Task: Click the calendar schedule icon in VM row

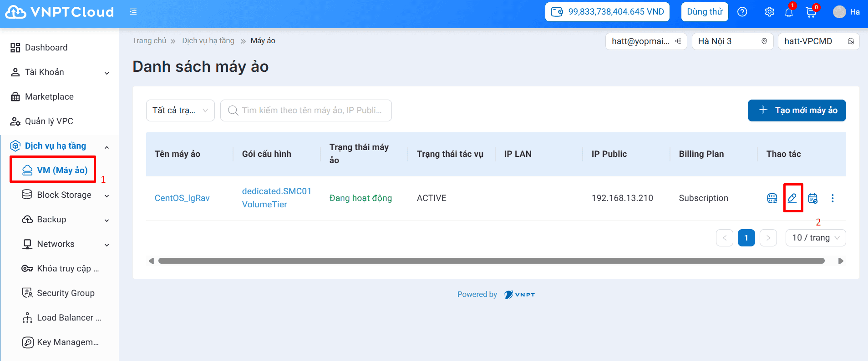Action: coord(812,198)
